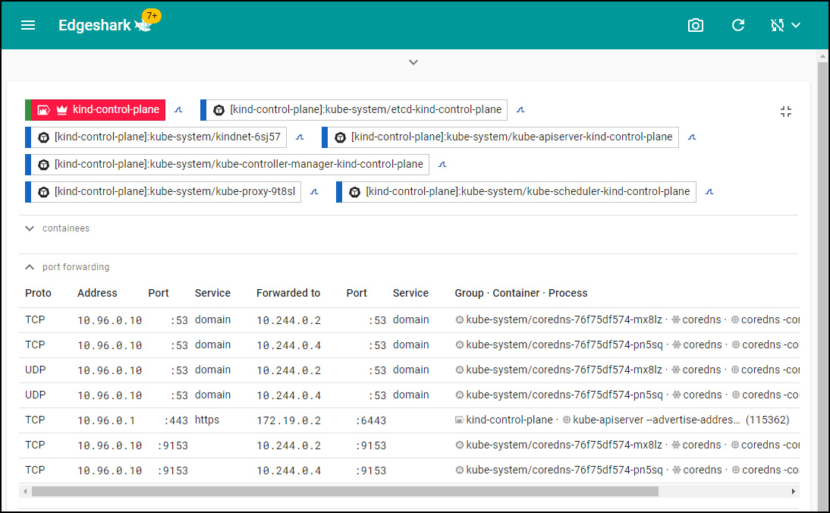Start capture on kindnet-6sj57 shark fin

[x=300, y=137]
